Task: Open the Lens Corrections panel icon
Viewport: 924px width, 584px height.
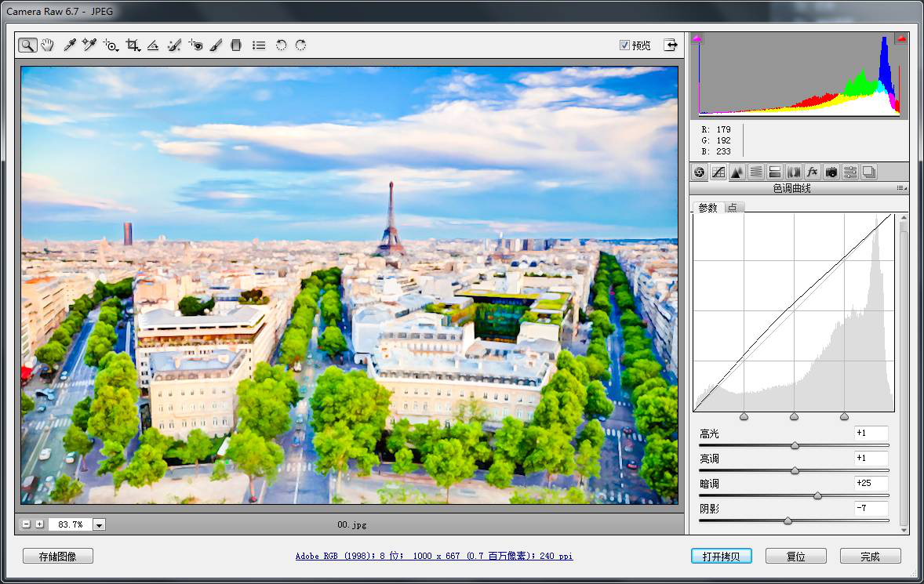Action: [x=794, y=172]
